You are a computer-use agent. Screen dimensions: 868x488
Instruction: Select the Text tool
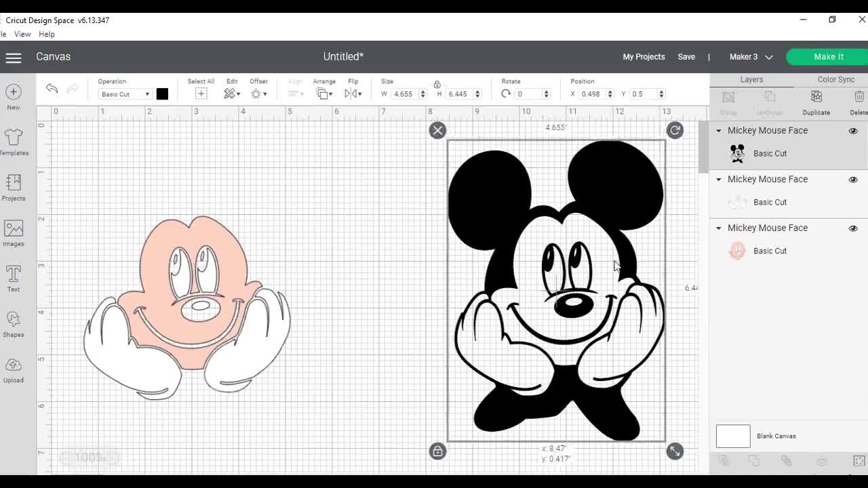tap(14, 279)
